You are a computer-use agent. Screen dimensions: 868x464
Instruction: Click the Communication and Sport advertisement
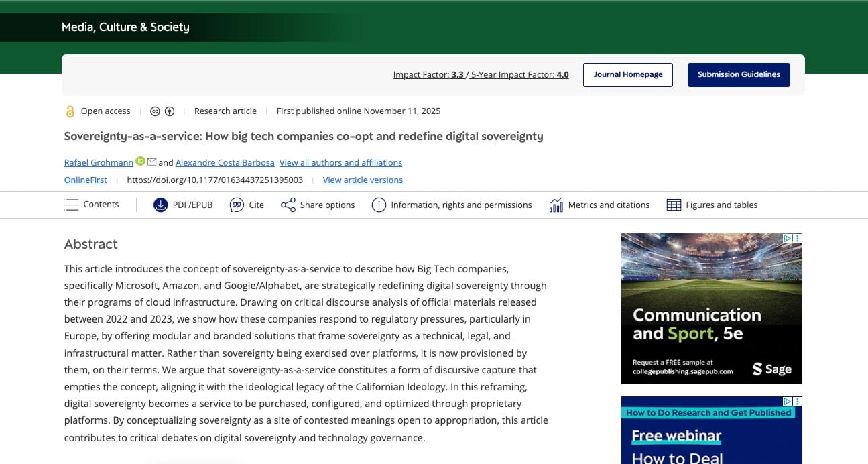coord(711,308)
